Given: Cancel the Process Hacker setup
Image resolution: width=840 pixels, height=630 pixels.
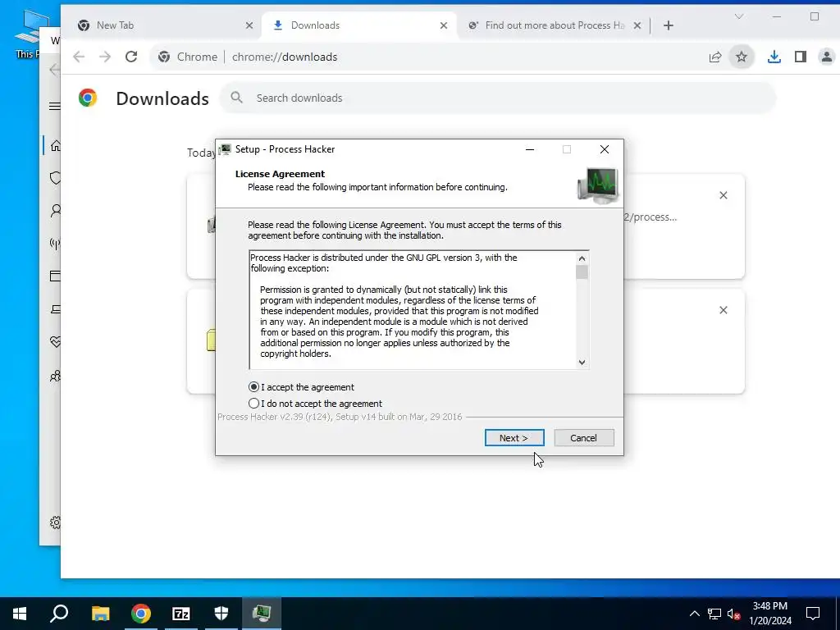Looking at the screenshot, I should click(x=584, y=438).
